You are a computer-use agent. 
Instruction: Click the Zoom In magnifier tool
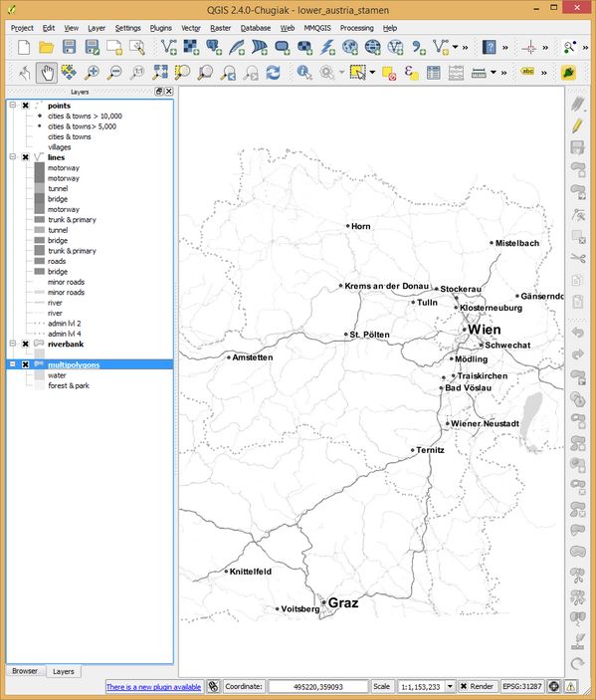coord(92,73)
